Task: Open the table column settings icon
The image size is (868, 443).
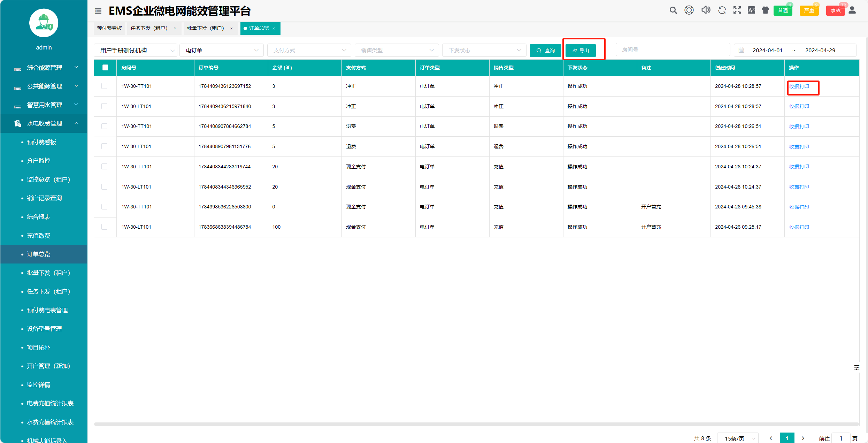Action: point(857,367)
